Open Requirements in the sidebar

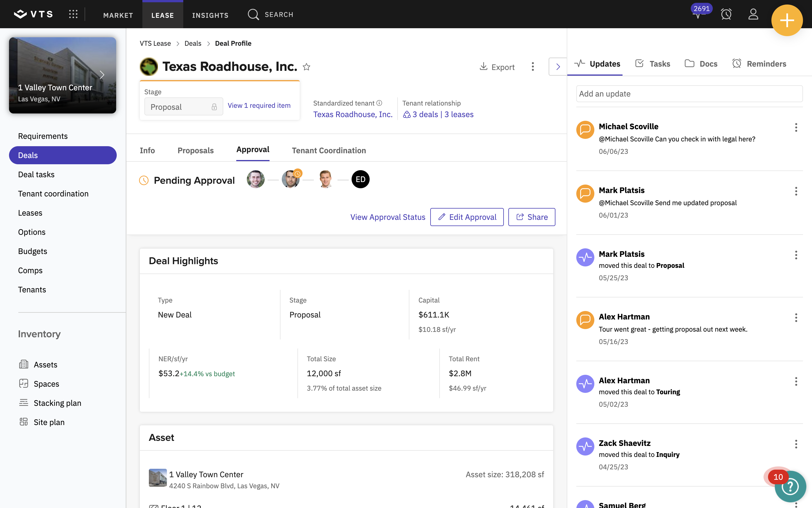click(43, 136)
